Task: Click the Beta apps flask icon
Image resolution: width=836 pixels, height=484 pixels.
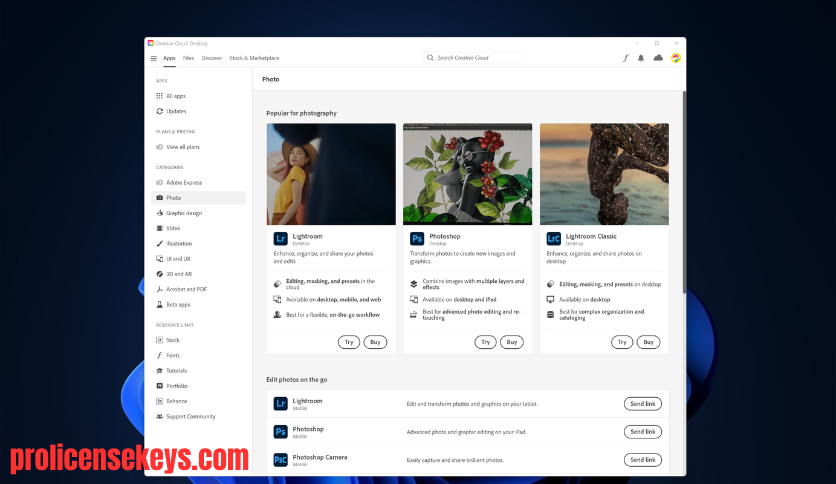Action: 159,304
